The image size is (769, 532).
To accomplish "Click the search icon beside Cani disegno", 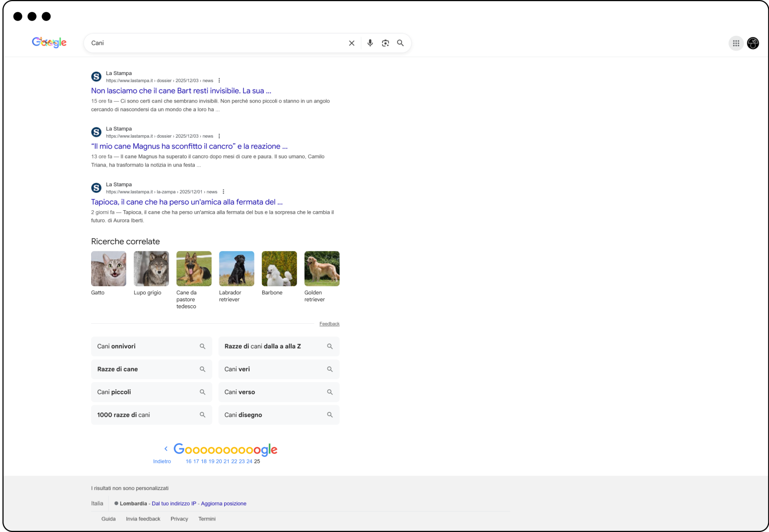I will [330, 415].
